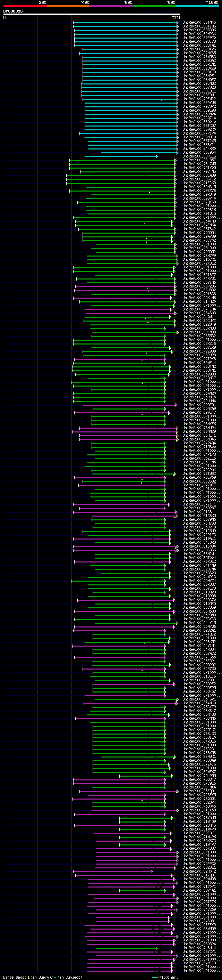
Task: Click the UniRef100_B6REN1 hit name
Action: point(199,64)
